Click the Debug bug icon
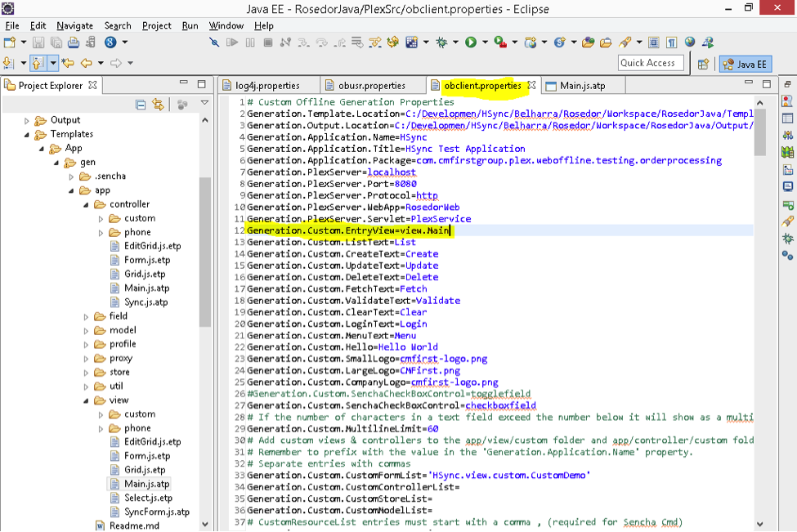This screenshot has height=532, width=797. click(x=442, y=42)
